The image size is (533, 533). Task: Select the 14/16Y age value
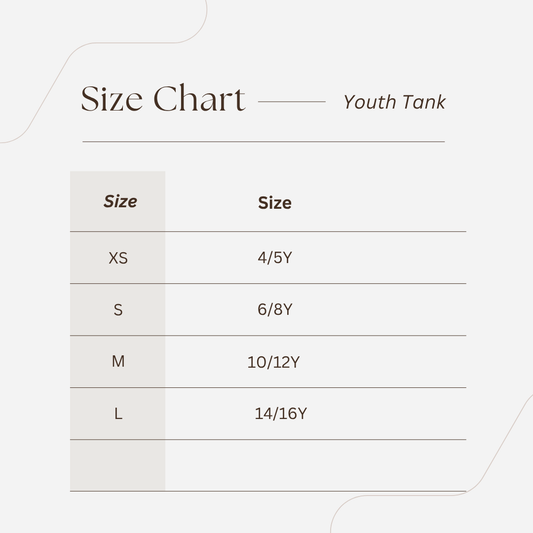[281, 414]
